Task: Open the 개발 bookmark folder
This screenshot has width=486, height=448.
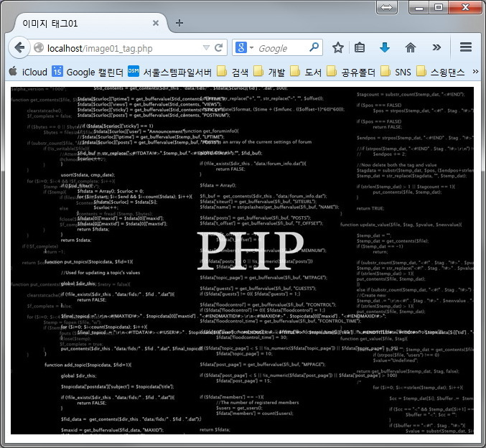Action: (x=269, y=72)
